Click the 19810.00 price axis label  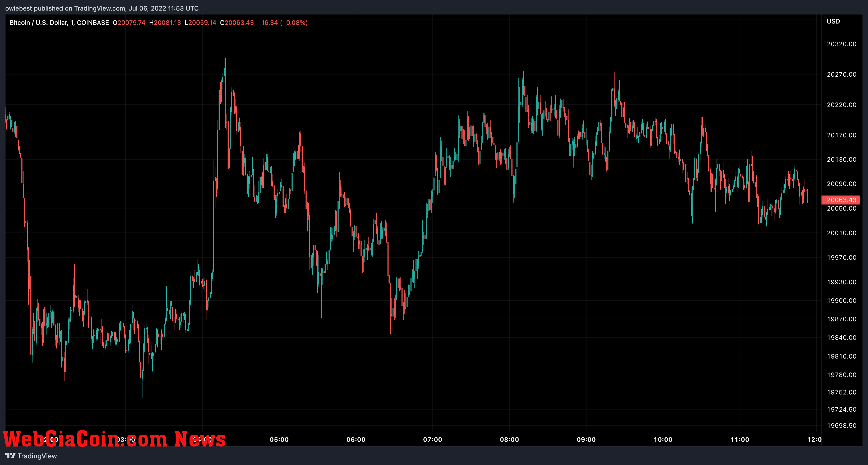pyautogui.click(x=841, y=356)
